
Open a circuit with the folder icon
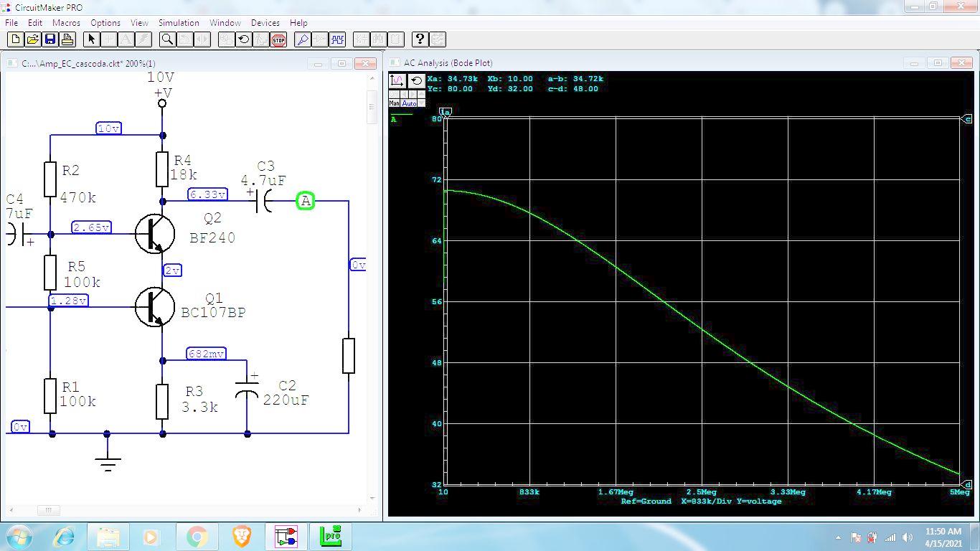coord(32,39)
